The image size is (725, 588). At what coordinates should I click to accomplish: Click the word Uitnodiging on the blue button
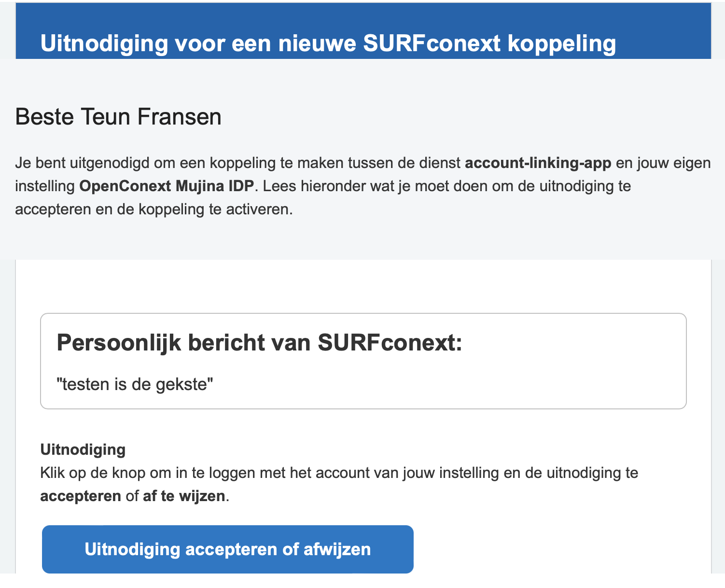coord(132,549)
